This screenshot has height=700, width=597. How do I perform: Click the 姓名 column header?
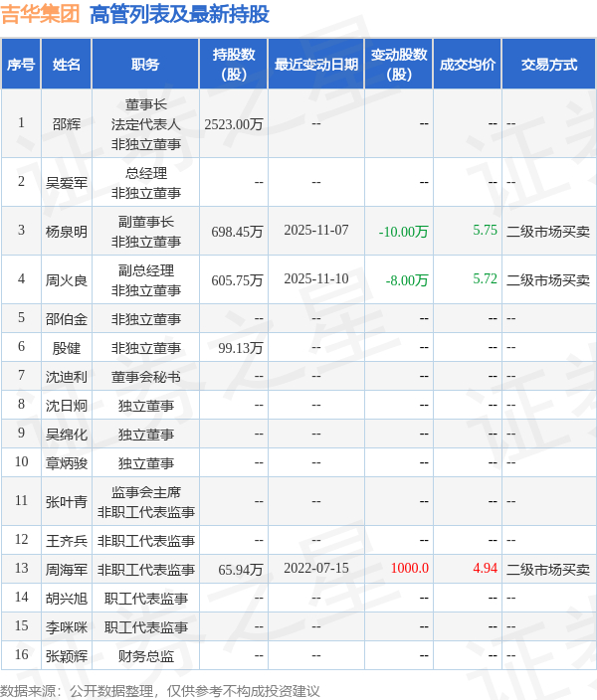pyautogui.click(x=66, y=65)
